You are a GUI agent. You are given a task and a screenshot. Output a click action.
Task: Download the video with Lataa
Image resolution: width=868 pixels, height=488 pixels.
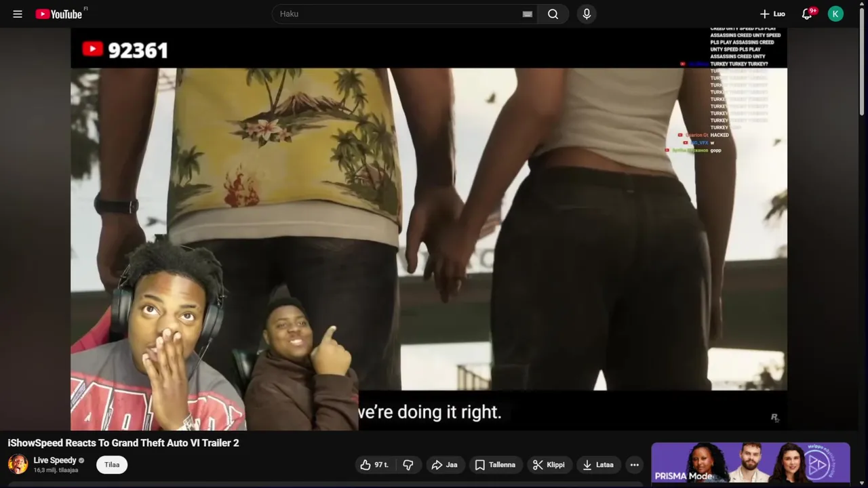click(x=598, y=464)
